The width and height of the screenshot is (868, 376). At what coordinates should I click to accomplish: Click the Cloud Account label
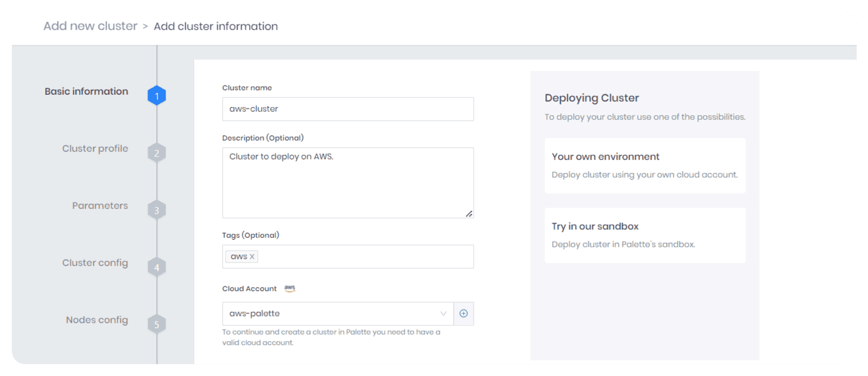pyautogui.click(x=249, y=289)
